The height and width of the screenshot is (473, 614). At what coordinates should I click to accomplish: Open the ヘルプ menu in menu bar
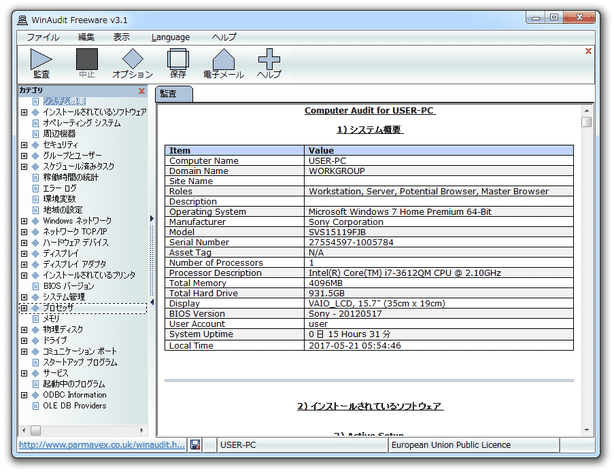tap(224, 37)
